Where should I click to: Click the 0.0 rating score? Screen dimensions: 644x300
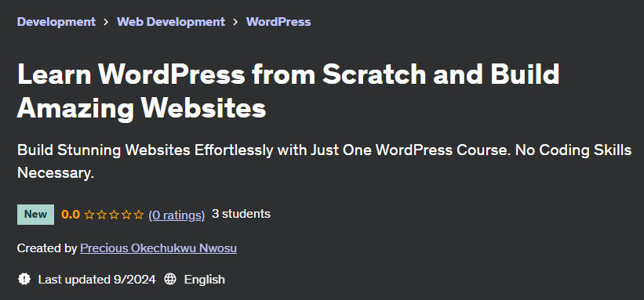[x=71, y=214]
